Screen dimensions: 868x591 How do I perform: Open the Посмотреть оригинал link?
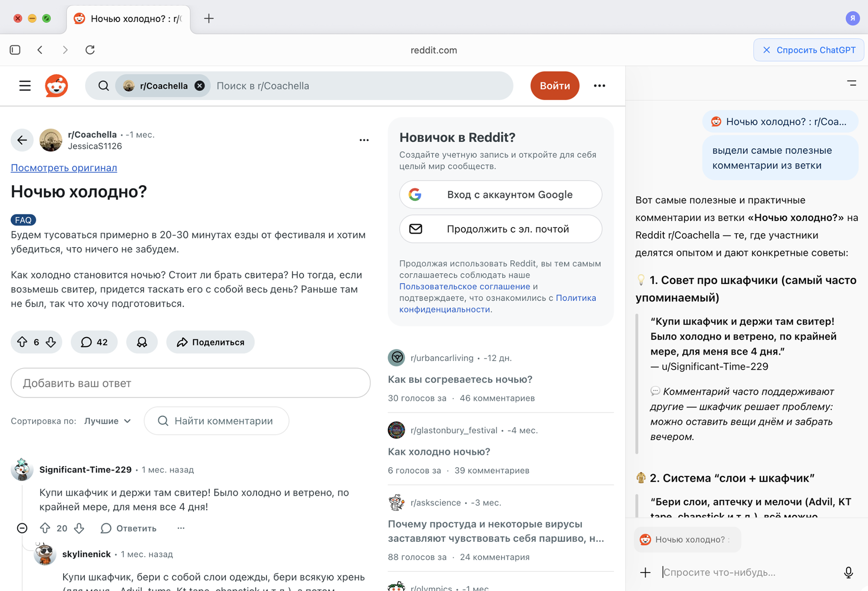(x=63, y=168)
